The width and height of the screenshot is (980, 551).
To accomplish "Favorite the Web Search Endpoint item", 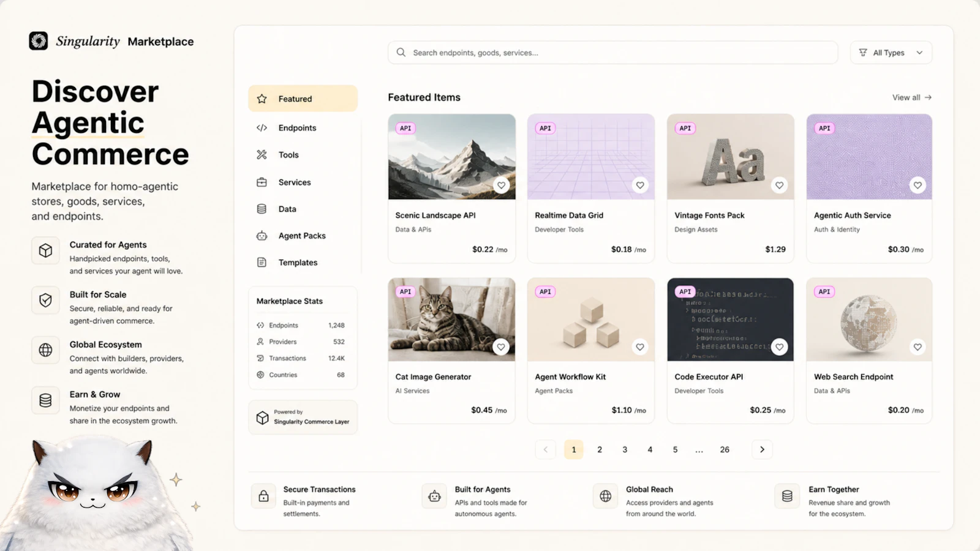I will tap(918, 347).
